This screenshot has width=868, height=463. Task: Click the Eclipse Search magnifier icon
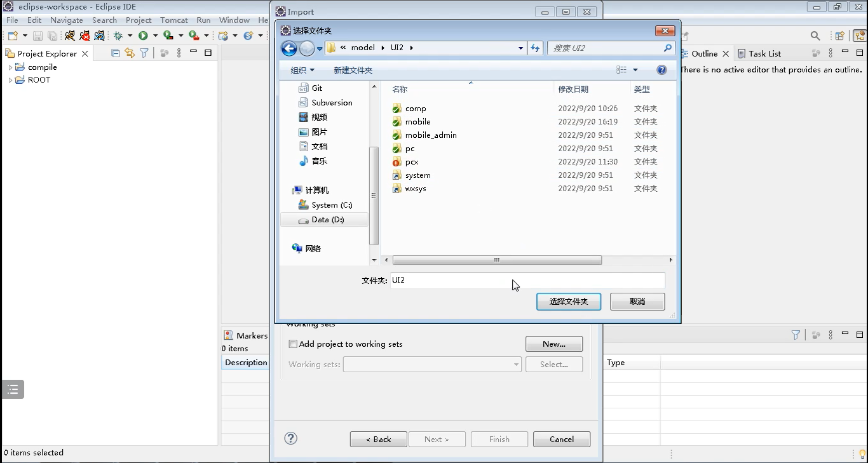(815, 36)
